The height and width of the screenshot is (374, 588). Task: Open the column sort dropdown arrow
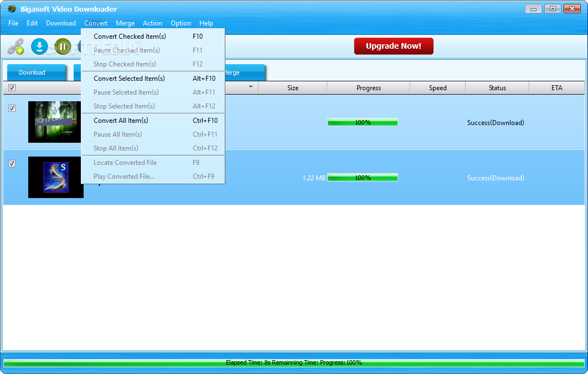(251, 87)
